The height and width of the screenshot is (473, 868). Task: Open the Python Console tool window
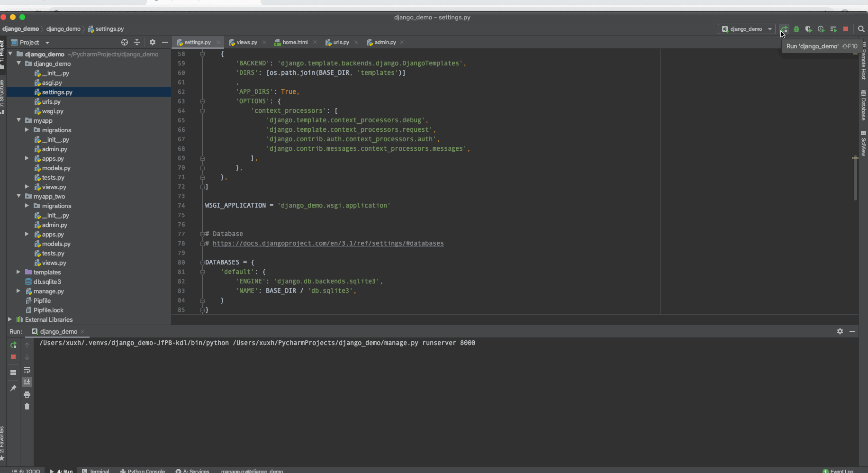point(143,471)
